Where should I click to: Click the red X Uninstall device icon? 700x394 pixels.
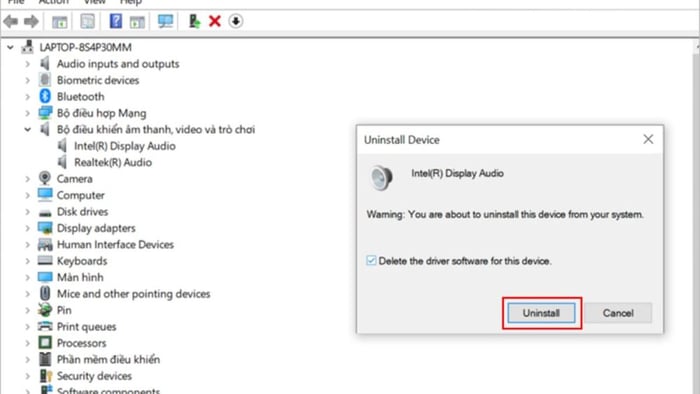click(x=215, y=21)
